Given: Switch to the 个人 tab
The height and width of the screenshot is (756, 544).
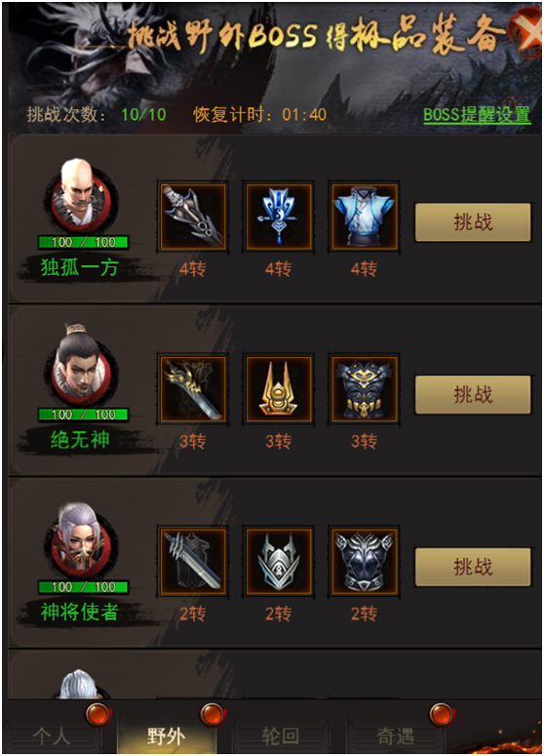Looking at the screenshot, I should click(53, 736).
